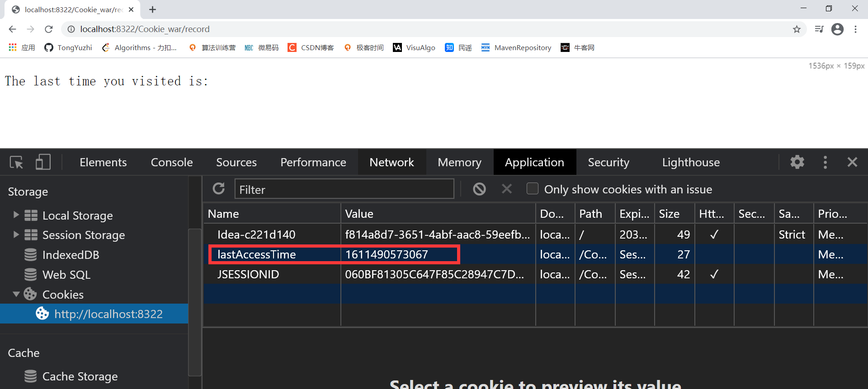Sort cookies by Size column
Viewport: 868px width, 389px height.
674,214
